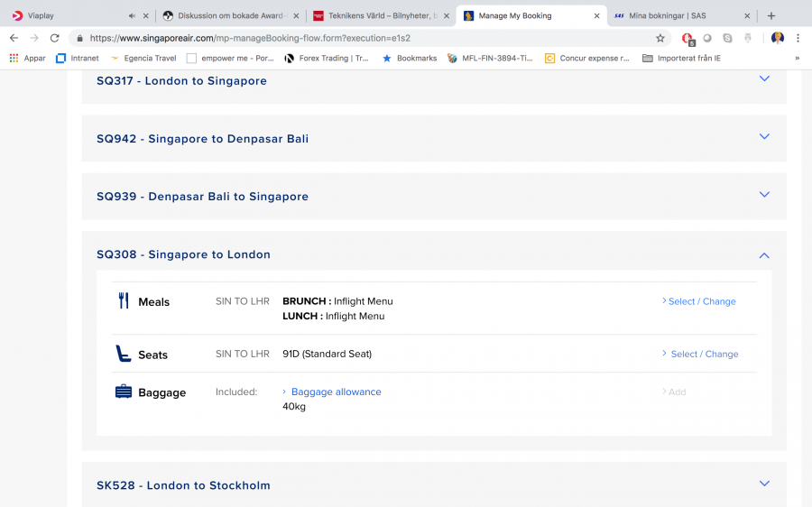Open a new tab with plus icon
812x507 pixels.
770,15
